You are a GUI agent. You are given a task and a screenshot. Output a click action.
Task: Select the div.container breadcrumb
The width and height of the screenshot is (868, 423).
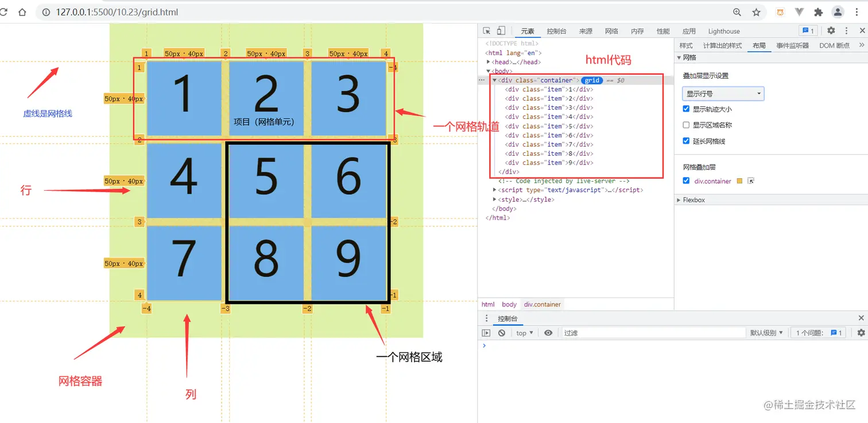(542, 304)
